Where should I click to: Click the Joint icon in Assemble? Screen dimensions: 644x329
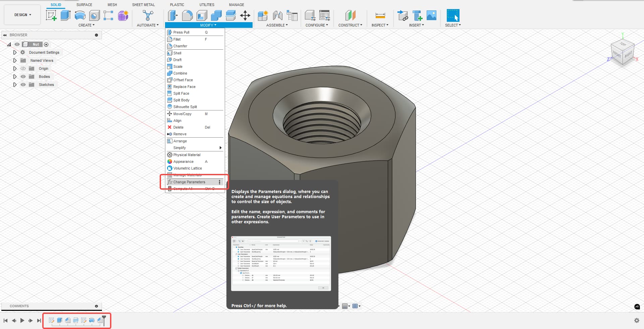click(x=277, y=15)
